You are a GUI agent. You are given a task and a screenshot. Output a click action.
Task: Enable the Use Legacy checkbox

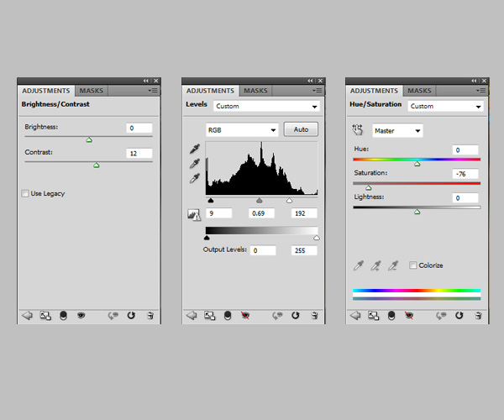(x=25, y=193)
